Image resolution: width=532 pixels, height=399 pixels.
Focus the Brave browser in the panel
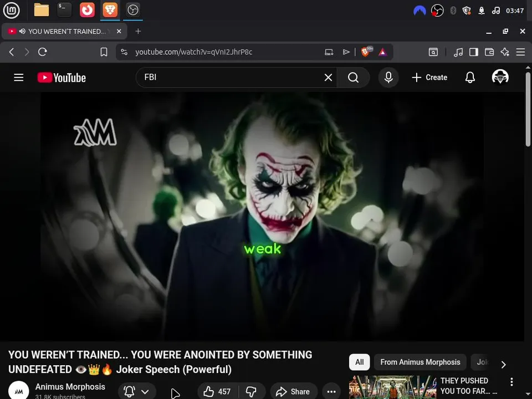click(110, 10)
